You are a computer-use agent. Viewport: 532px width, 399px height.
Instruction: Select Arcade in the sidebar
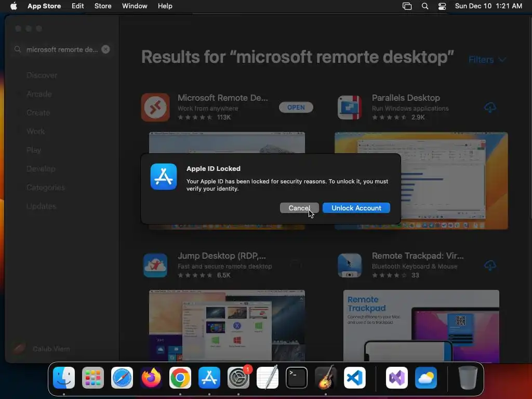point(39,94)
